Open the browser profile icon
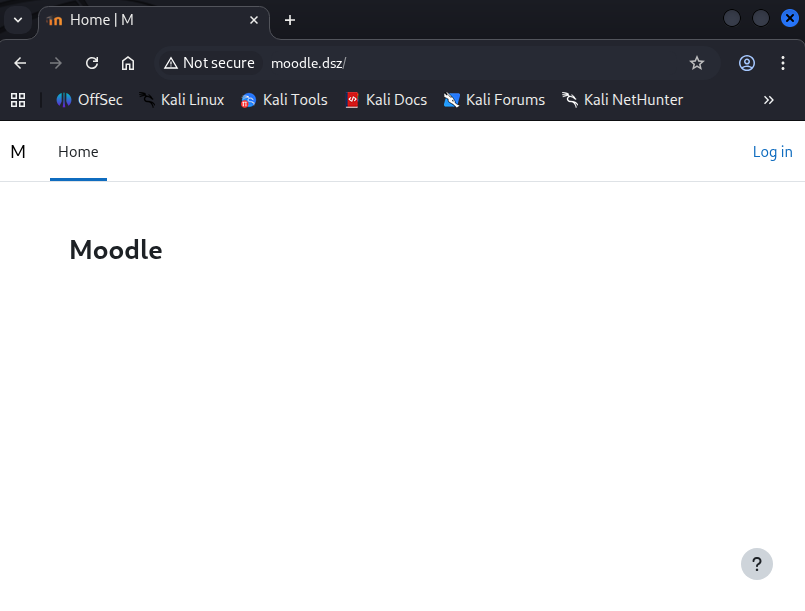 click(x=747, y=63)
